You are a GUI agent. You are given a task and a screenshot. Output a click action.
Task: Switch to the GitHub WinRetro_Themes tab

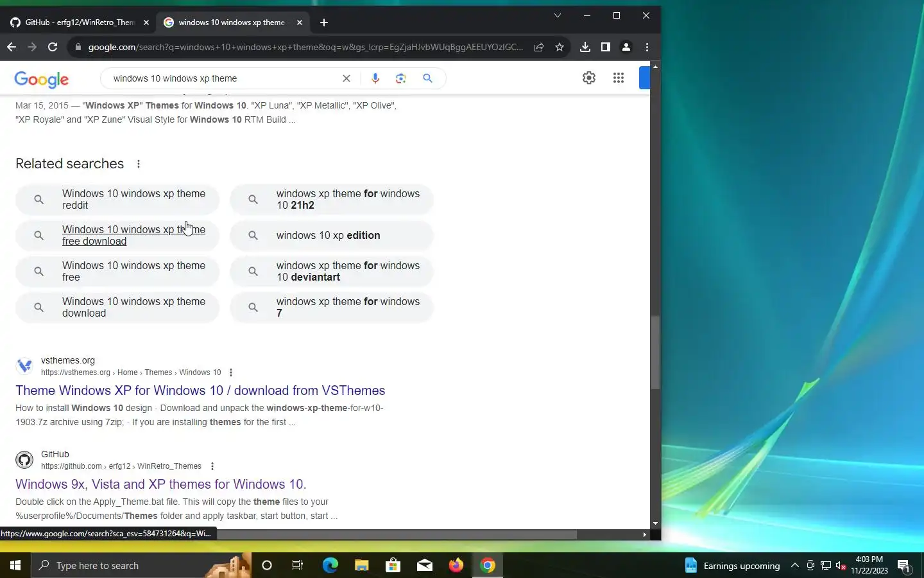coord(79,22)
